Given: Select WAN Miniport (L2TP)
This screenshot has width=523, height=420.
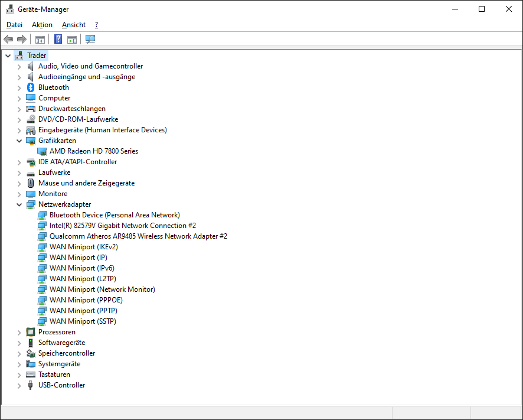Looking at the screenshot, I should 83,279.
